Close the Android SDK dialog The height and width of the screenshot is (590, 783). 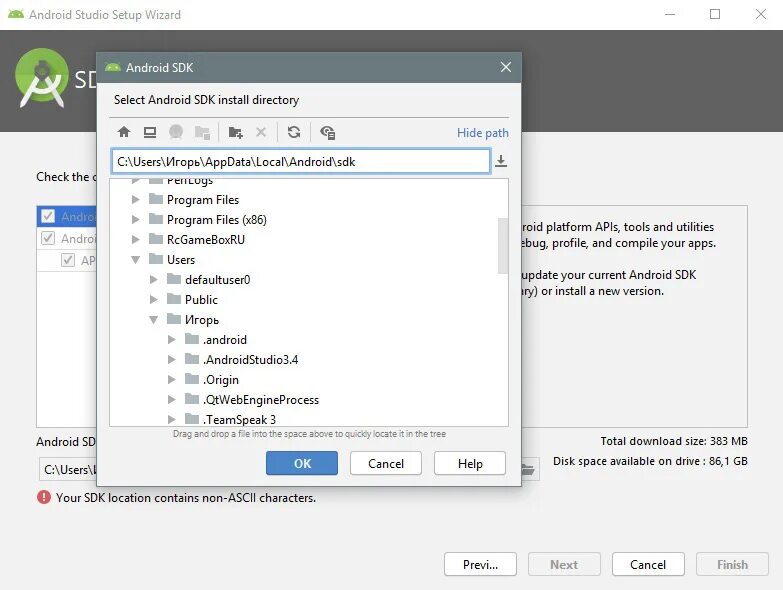click(x=506, y=67)
